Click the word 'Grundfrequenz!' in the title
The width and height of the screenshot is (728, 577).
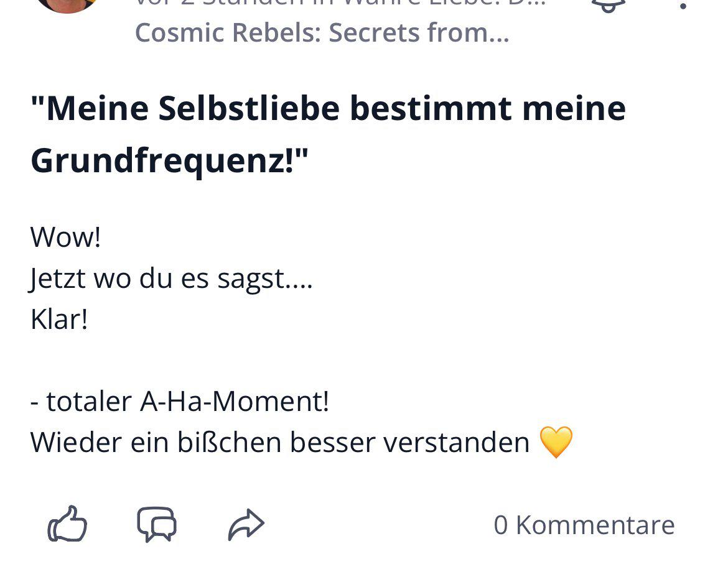coord(162,160)
